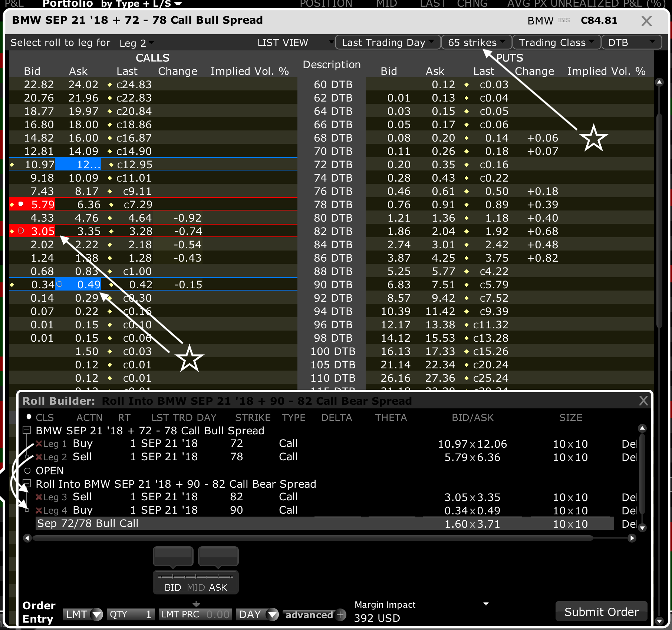The width and height of the screenshot is (672, 630).
Task: Set price to MID on slider
Action: 196,587
